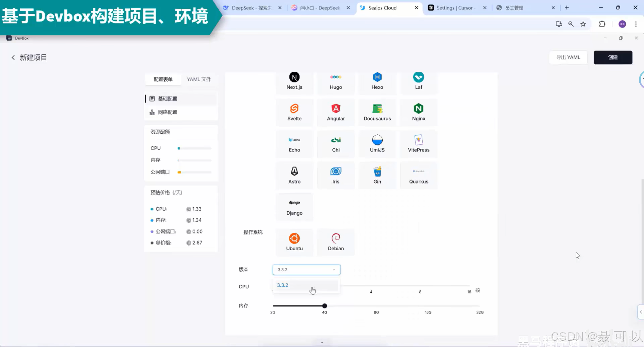Switch to the 问小白 - DeepSeek tab
The width and height of the screenshot is (644, 347).
click(320, 8)
